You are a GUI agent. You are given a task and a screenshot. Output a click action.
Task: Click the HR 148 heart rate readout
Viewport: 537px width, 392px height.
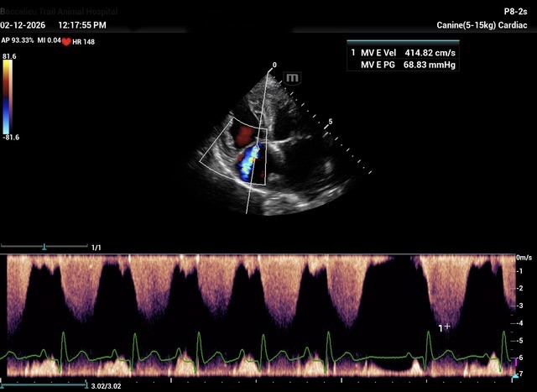coord(83,40)
